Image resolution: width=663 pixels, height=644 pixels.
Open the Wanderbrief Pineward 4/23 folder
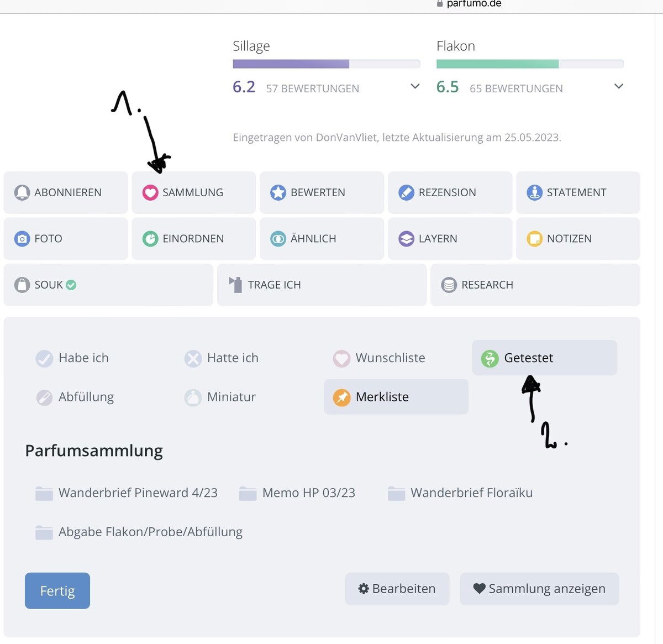pos(127,493)
